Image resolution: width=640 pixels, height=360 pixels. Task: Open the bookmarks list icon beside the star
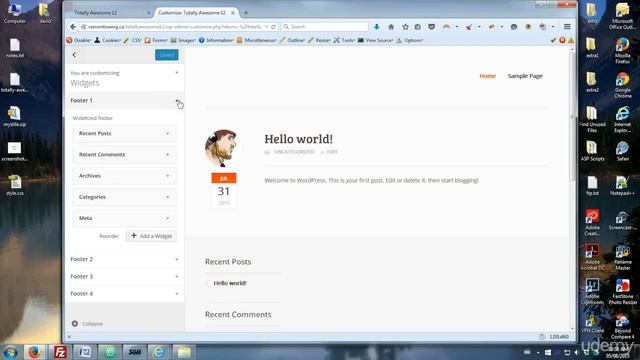click(x=418, y=27)
